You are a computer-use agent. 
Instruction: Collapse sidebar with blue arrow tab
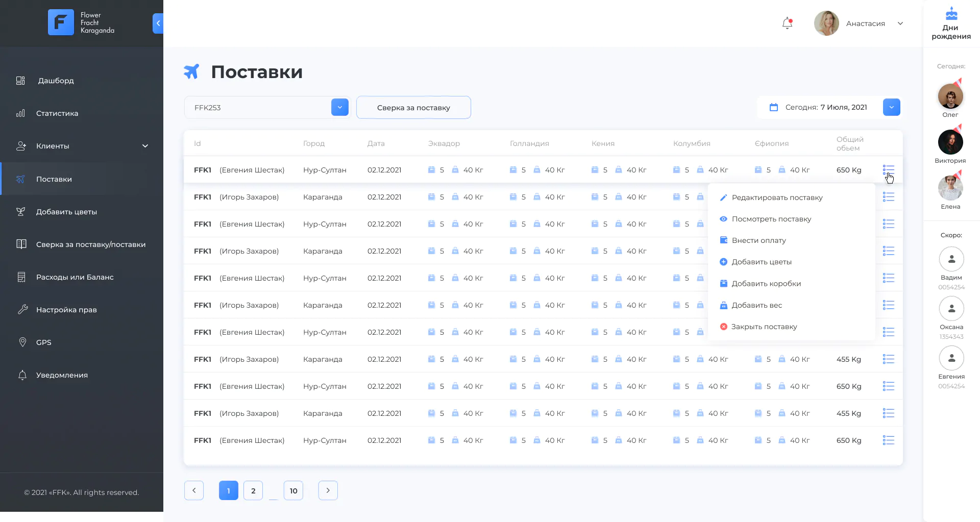pyautogui.click(x=158, y=23)
